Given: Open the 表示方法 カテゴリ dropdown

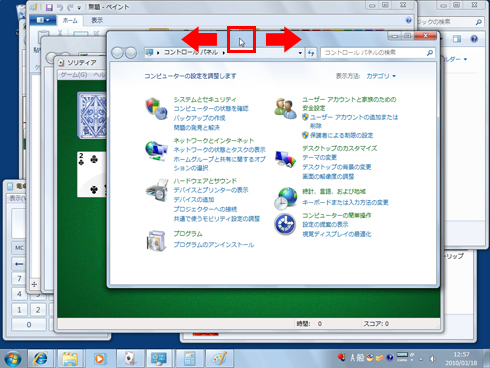Looking at the screenshot, I should tap(381, 76).
